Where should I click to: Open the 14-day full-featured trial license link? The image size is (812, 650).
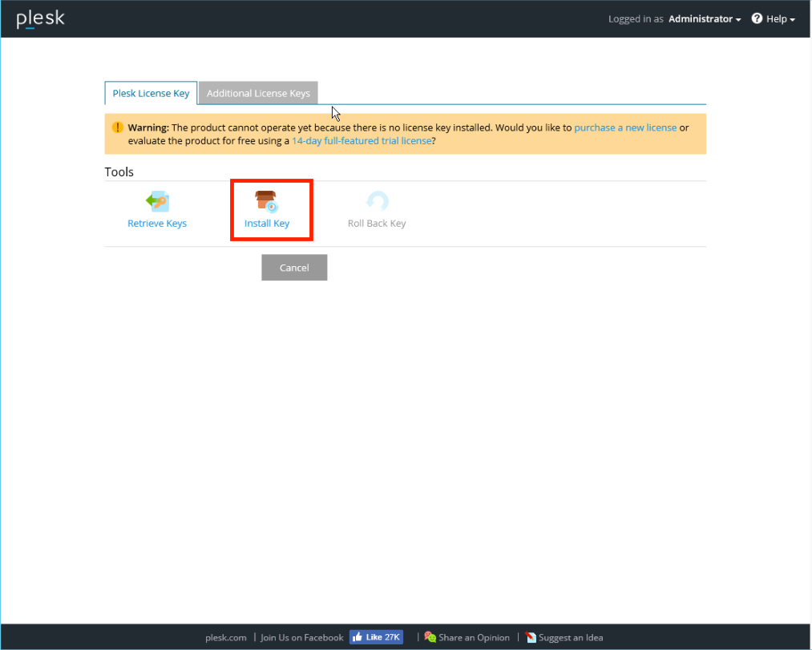pos(362,140)
